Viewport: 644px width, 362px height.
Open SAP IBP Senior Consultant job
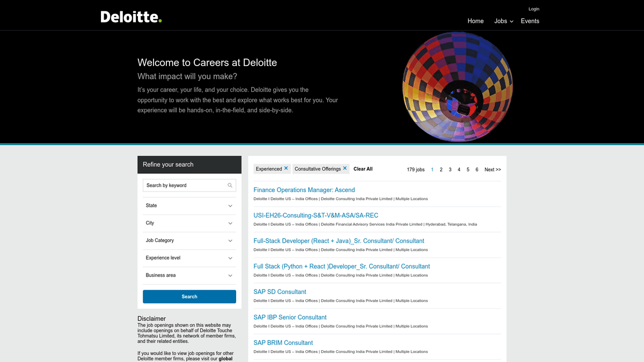coord(290,317)
